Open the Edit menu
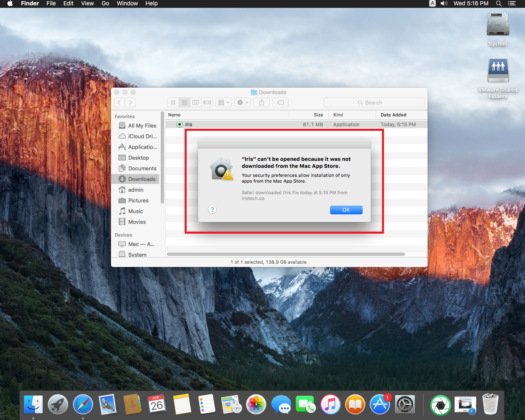Screen dimensions: 525x420 pyautogui.click(x=68, y=3)
